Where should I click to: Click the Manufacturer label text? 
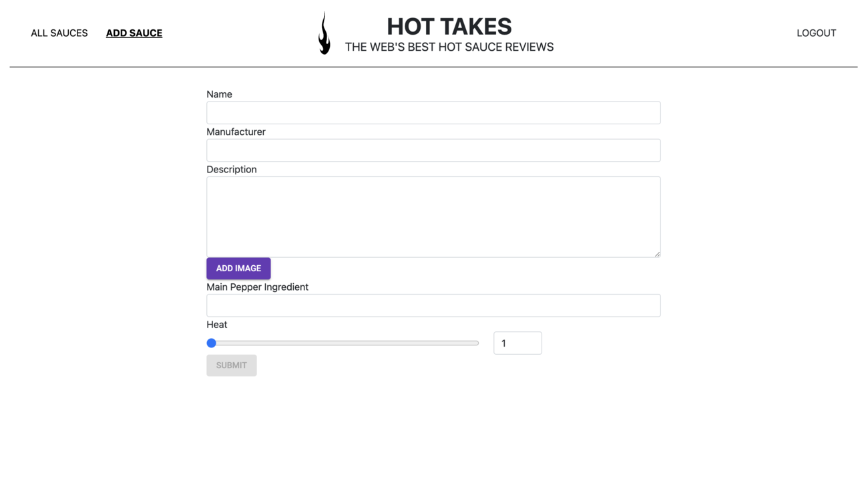click(236, 132)
